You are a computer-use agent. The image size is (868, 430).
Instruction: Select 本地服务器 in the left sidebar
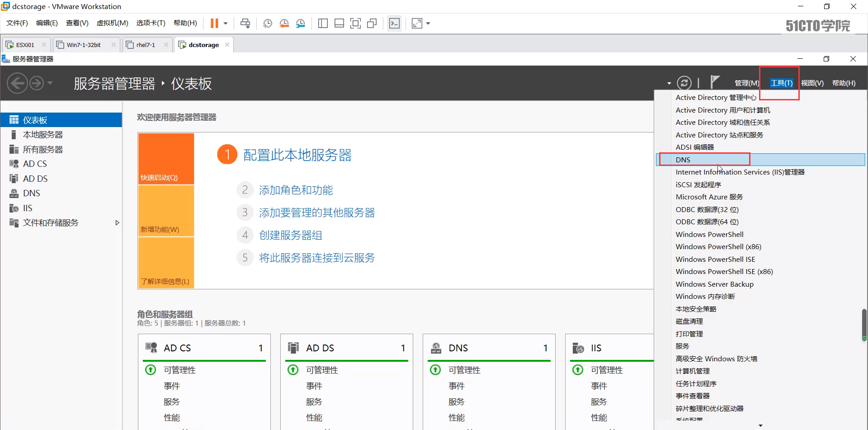point(61,135)
